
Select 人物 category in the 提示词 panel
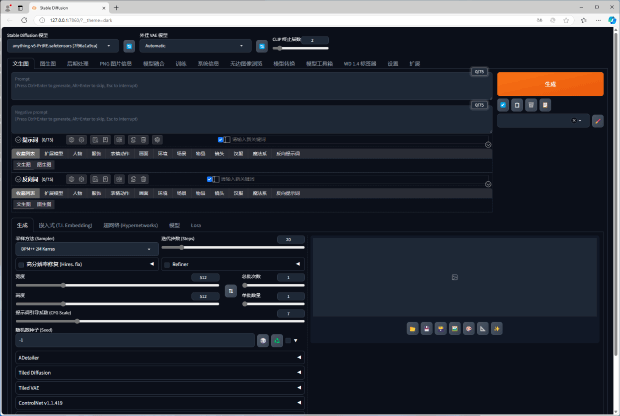(x=77, y=154)
